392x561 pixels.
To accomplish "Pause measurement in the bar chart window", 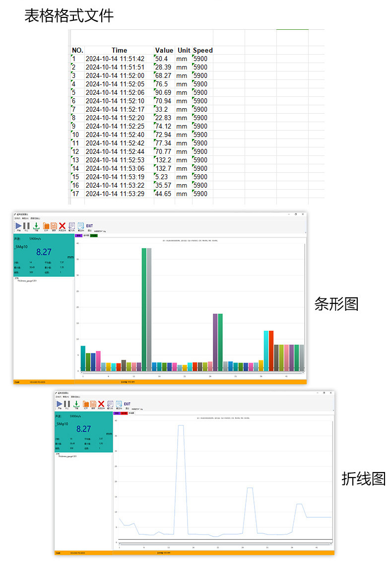I will pos(26,226).
